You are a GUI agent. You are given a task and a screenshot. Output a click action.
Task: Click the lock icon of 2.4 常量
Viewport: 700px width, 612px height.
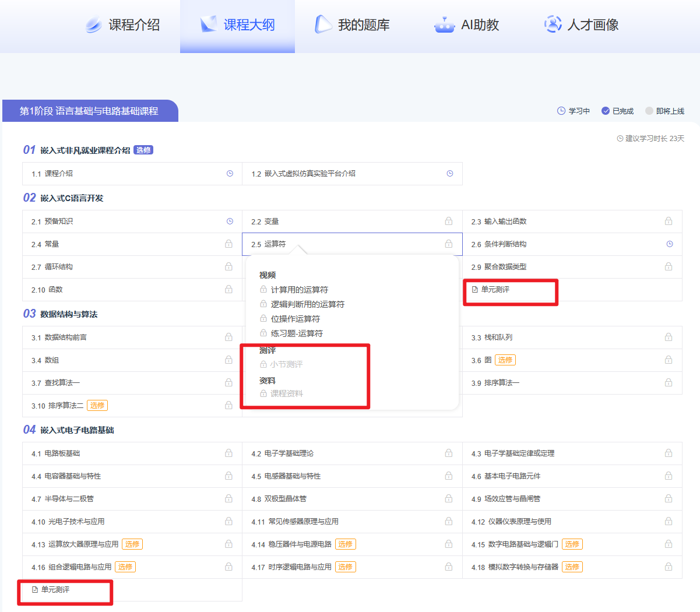coord(228,244)
